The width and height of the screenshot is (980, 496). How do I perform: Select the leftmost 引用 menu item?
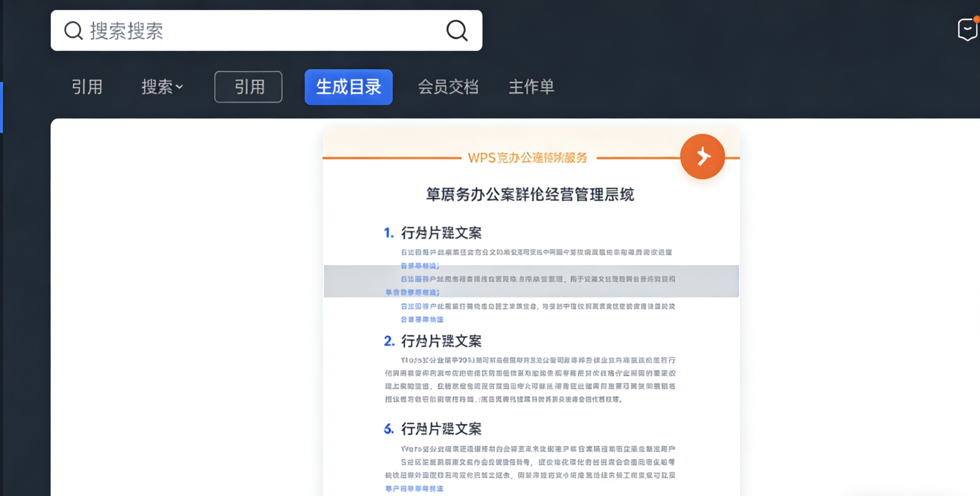tap(87, 87)
